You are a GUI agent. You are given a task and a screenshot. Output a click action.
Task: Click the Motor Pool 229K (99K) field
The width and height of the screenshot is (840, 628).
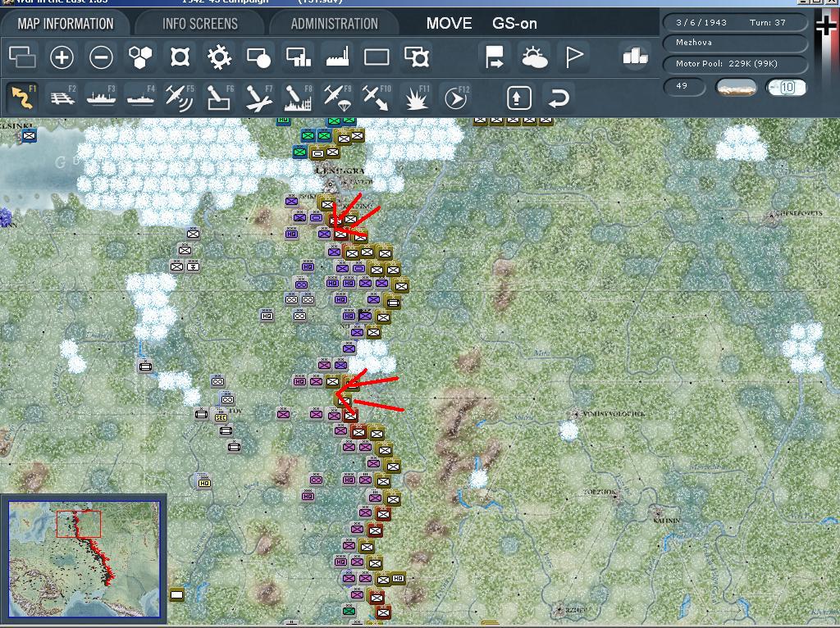pos(735,64)
